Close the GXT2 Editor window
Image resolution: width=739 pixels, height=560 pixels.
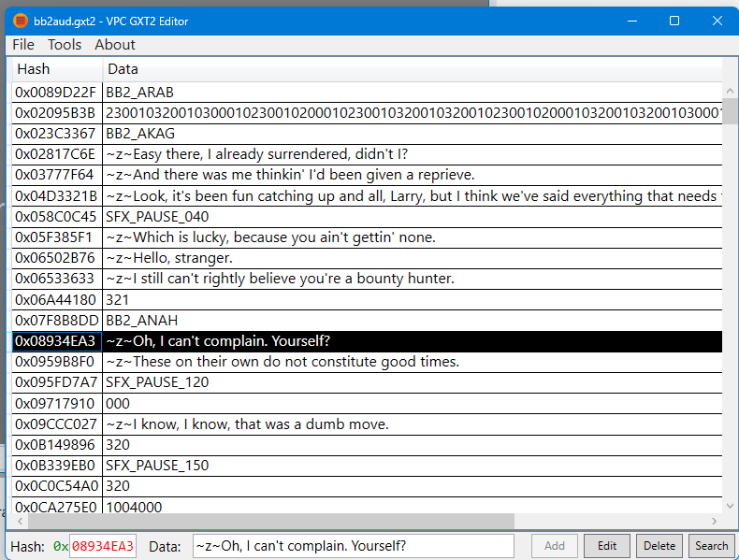(717, 21)
